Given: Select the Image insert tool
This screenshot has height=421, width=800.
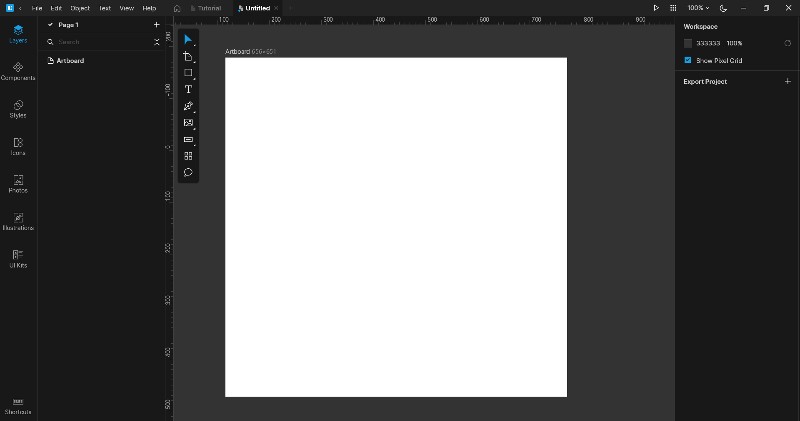Looking at the screenshot, I should click(188, 122).
